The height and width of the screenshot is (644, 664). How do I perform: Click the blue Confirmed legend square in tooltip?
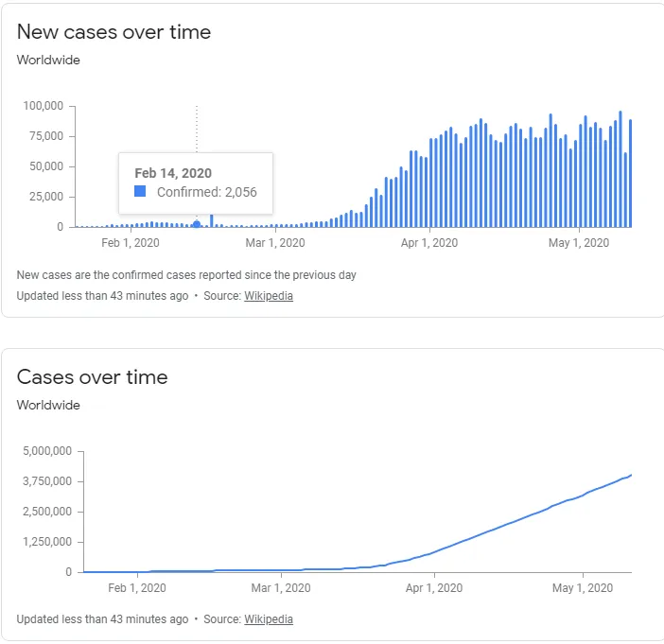140,191
